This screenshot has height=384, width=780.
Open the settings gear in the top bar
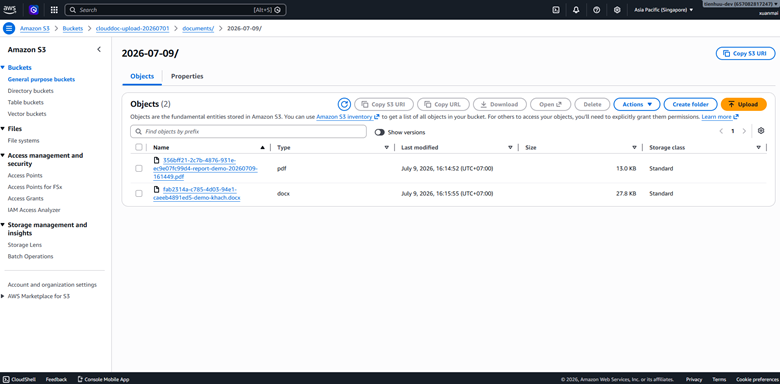coord(617,9)
